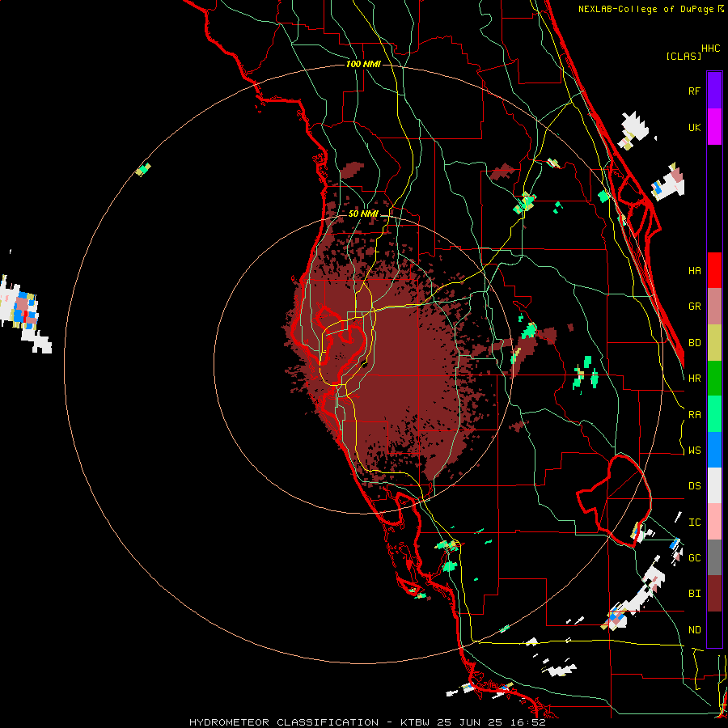Click the GC legend label

[x=694, y=558]
